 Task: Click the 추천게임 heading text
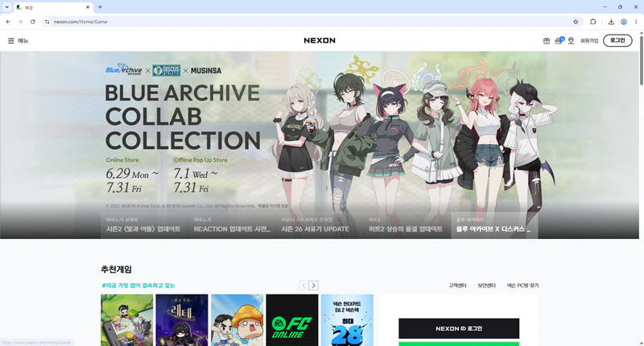pos(116,270)
